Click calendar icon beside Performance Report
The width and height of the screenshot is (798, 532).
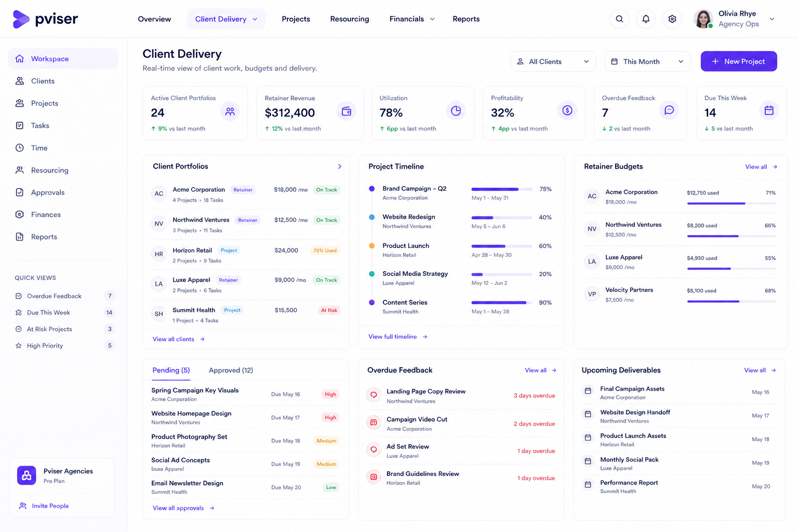pyautogui.click(x=588, y=485)
